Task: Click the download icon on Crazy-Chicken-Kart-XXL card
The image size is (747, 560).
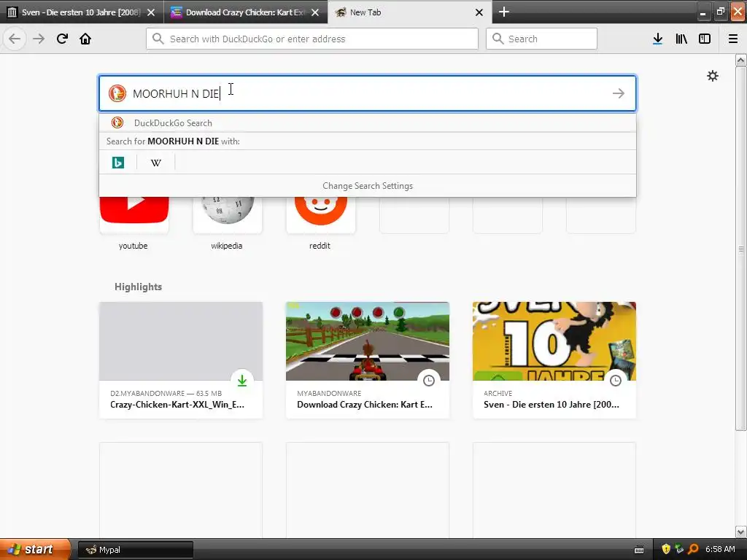Action: (x=242, y=380)
